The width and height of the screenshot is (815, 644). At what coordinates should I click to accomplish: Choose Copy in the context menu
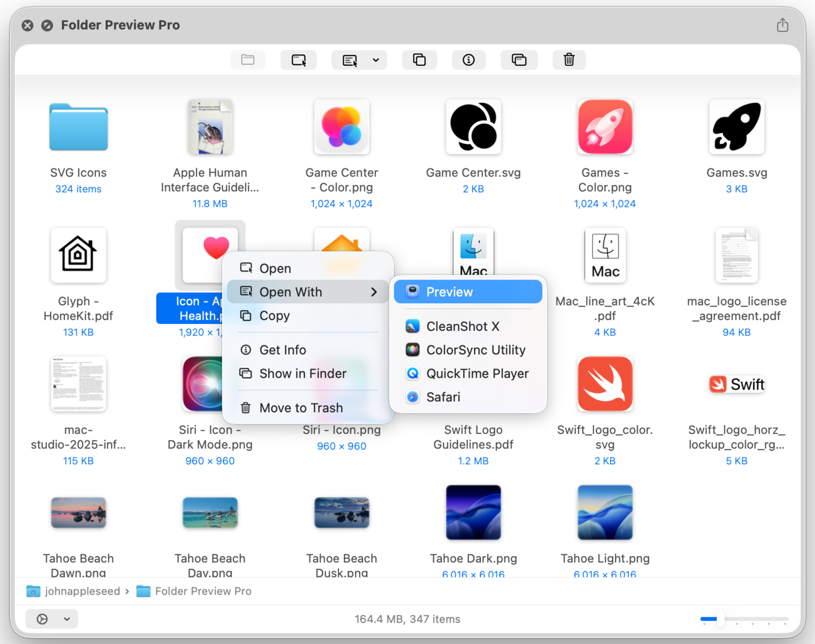coord(308,315)
